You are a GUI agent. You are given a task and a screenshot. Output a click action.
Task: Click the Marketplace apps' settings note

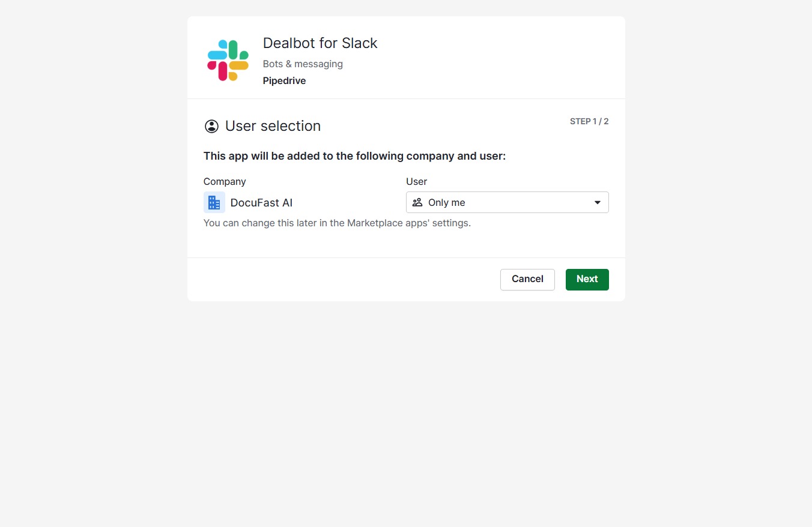(x=337, y=223)
